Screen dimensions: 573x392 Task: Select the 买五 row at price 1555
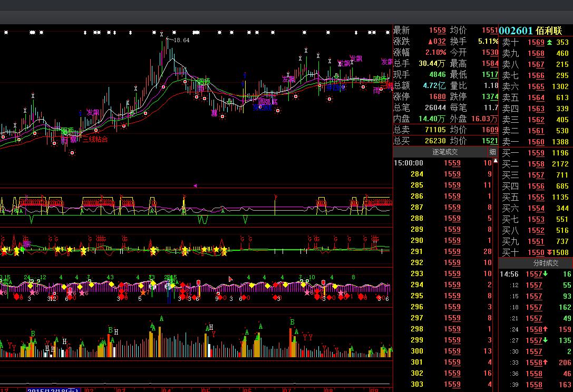point(536,197)
